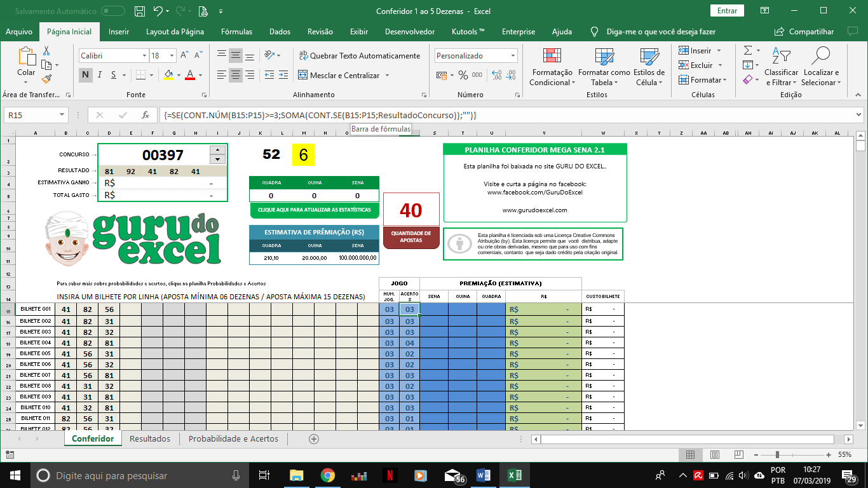
Task: Click the thousands separator 000 icon
Action: tap(477, 75)
